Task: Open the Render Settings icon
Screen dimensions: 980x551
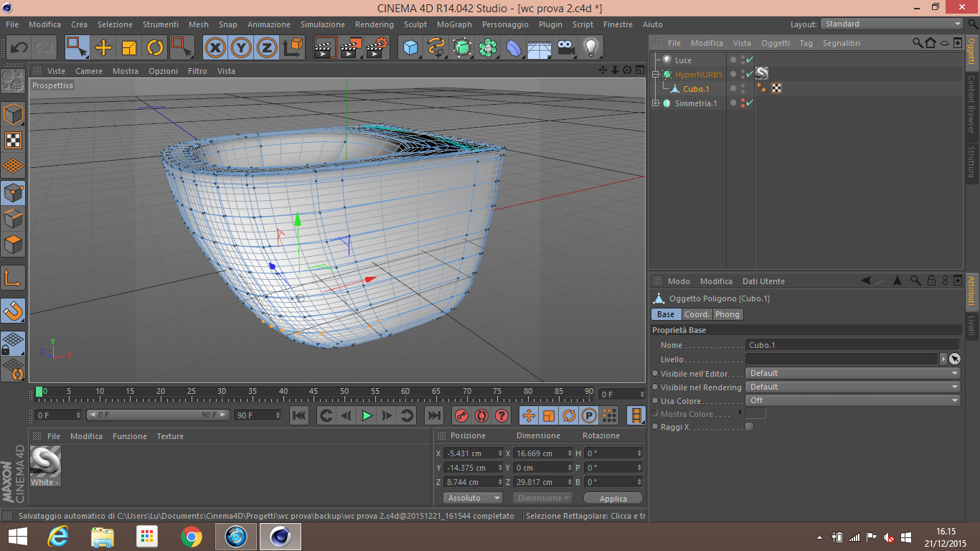Action: (377, 48)
